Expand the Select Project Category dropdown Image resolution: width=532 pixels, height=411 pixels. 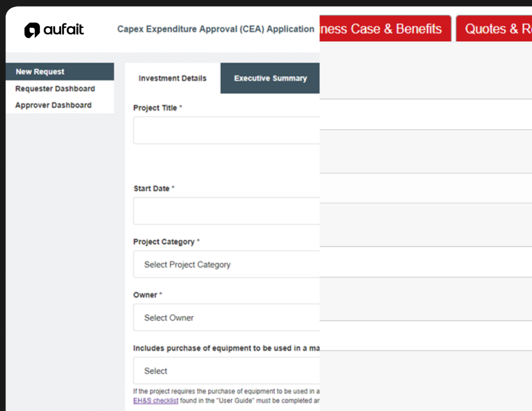click(226, 264)
